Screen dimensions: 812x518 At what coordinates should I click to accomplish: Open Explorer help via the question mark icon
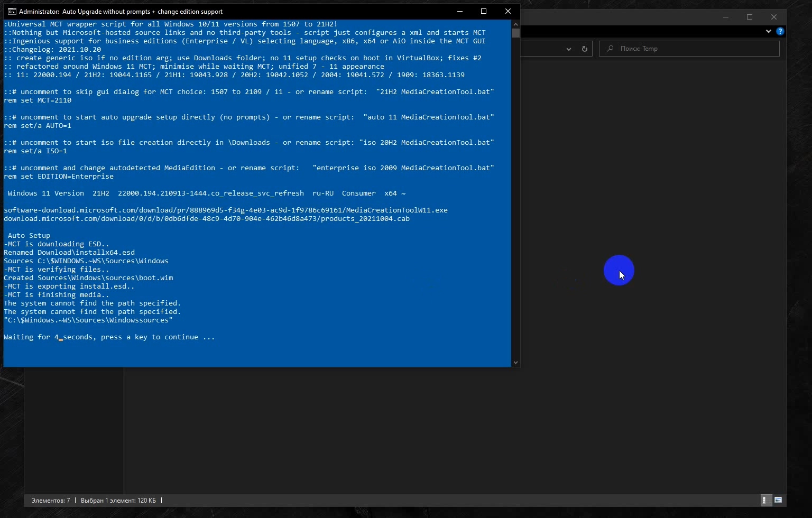pos(780,31)
